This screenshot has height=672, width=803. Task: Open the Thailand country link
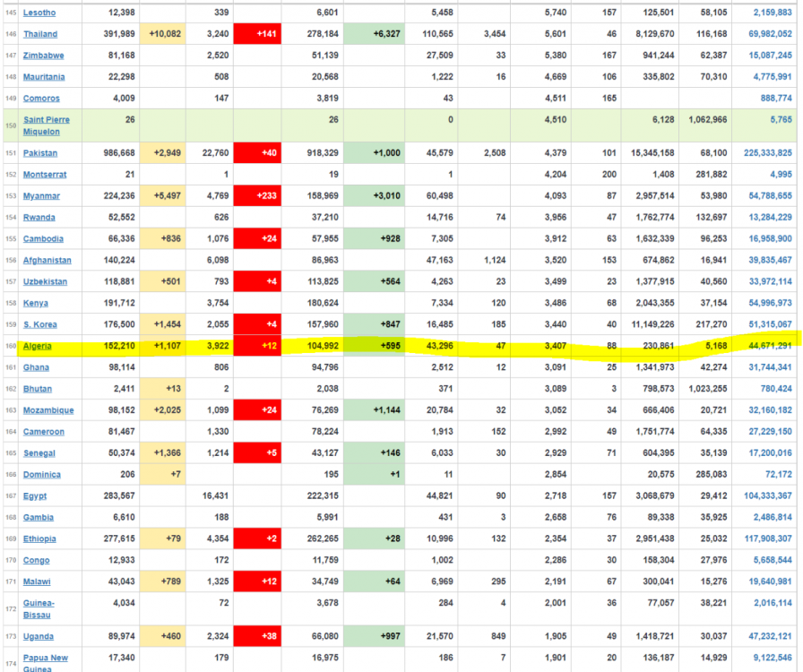pos(40,34)
